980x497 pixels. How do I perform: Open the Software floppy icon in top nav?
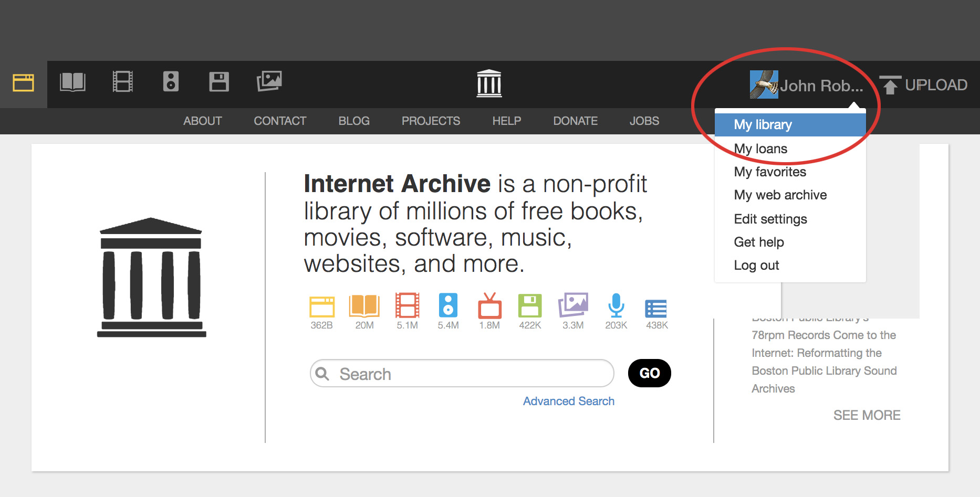pyautogui.click(x=219, y=82)
